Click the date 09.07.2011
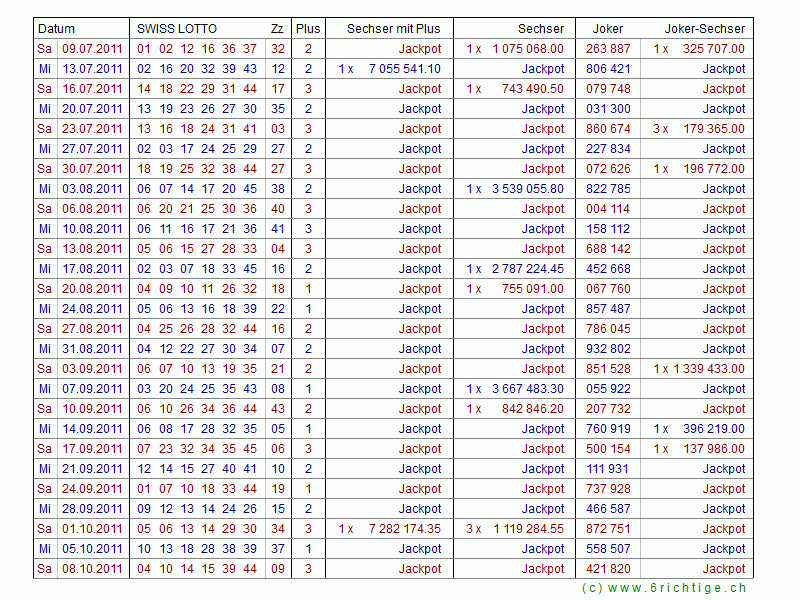The width and height of the screenshot is (800, 600). (x=92, y=49)
